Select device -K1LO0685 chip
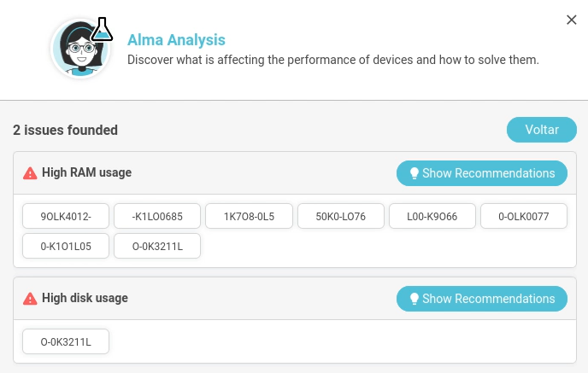This screenshot has width=588, height=373. point(157,216)
